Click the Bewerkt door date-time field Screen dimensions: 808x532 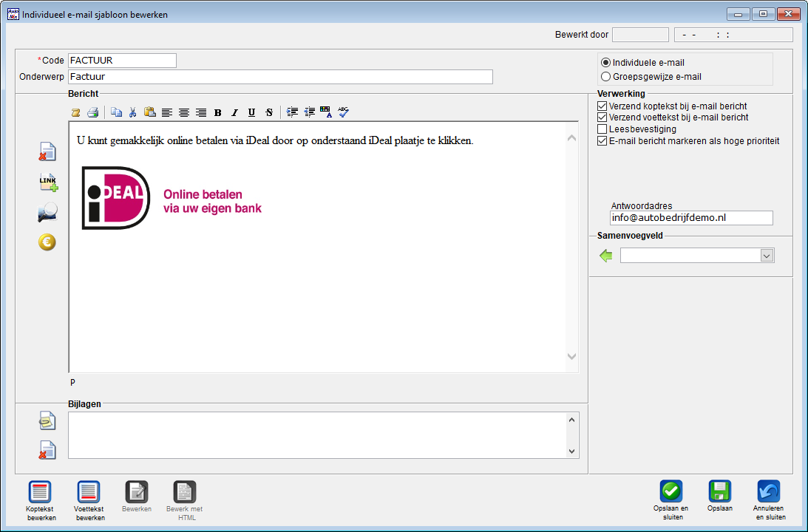point(734,35)
